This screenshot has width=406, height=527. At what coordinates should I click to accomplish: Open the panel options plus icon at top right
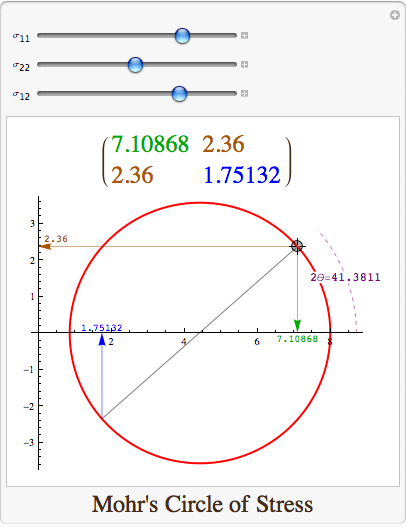[x=395, y=15]
